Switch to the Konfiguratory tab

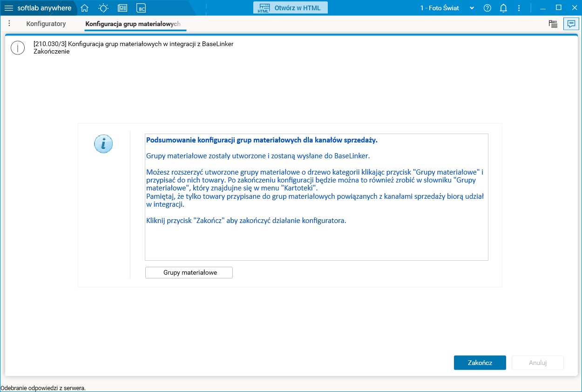pos(46,23)
